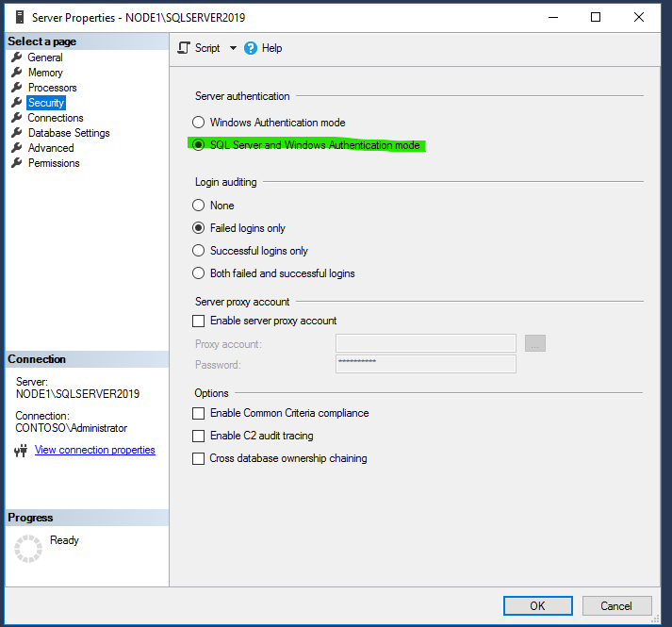Set login auditing to None

(x=213, y=205)
